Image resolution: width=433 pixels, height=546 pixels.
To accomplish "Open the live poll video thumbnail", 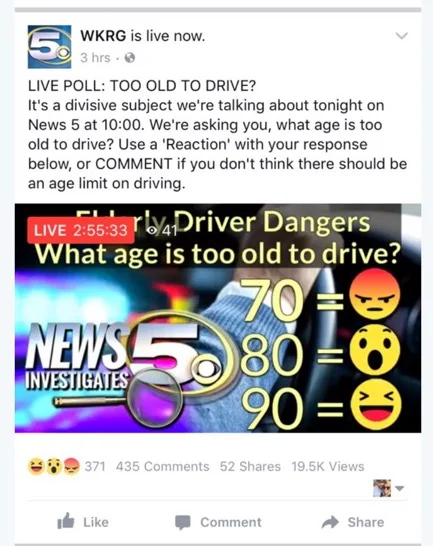I will coord(218,318).
